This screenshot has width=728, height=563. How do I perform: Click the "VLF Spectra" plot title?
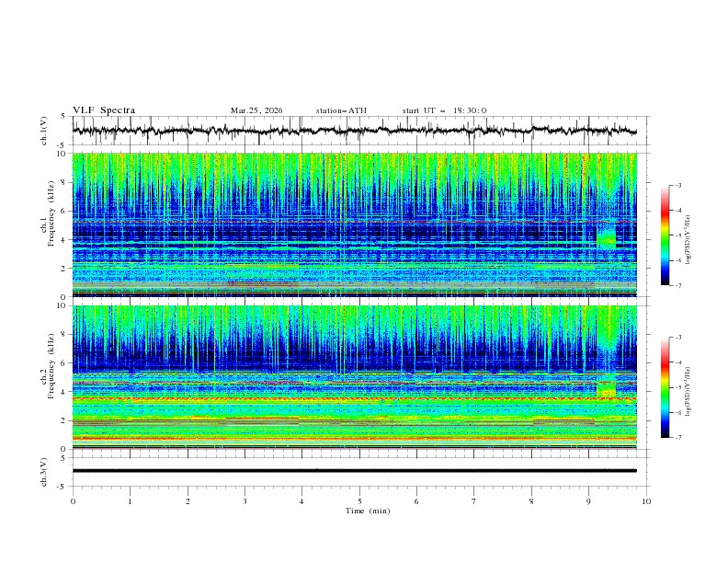point(104,110)
